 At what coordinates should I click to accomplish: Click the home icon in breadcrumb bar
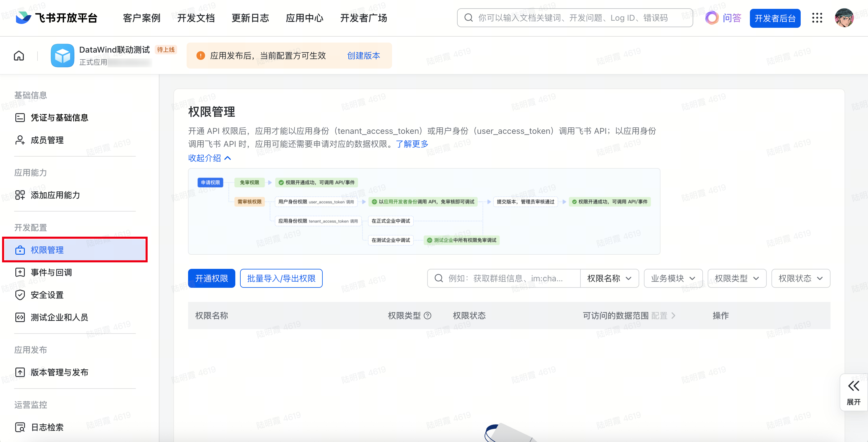[19, 56]
